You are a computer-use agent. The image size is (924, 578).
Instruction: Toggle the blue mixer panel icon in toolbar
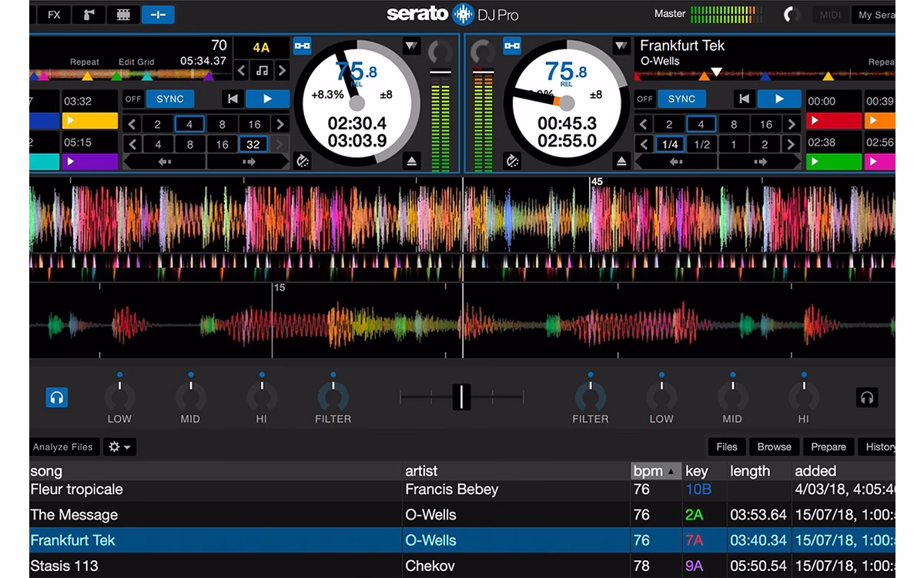click(158, 15)
